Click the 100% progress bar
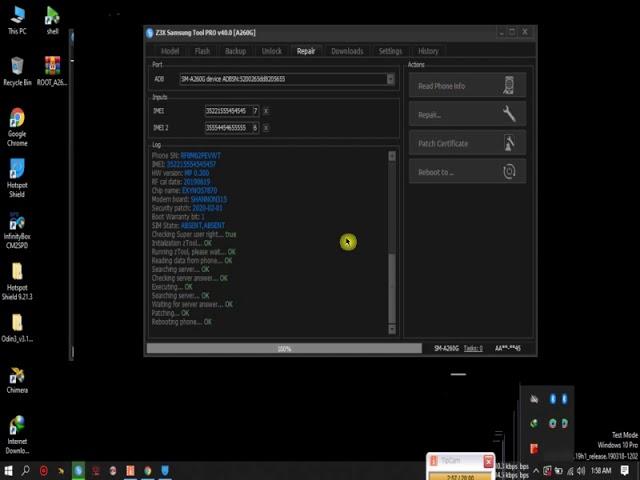This screenshot has width=640, height=480. point(284,348)
